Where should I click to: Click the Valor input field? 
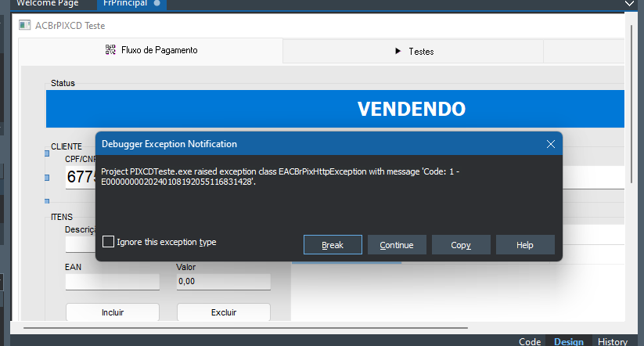tap(224, 282)
